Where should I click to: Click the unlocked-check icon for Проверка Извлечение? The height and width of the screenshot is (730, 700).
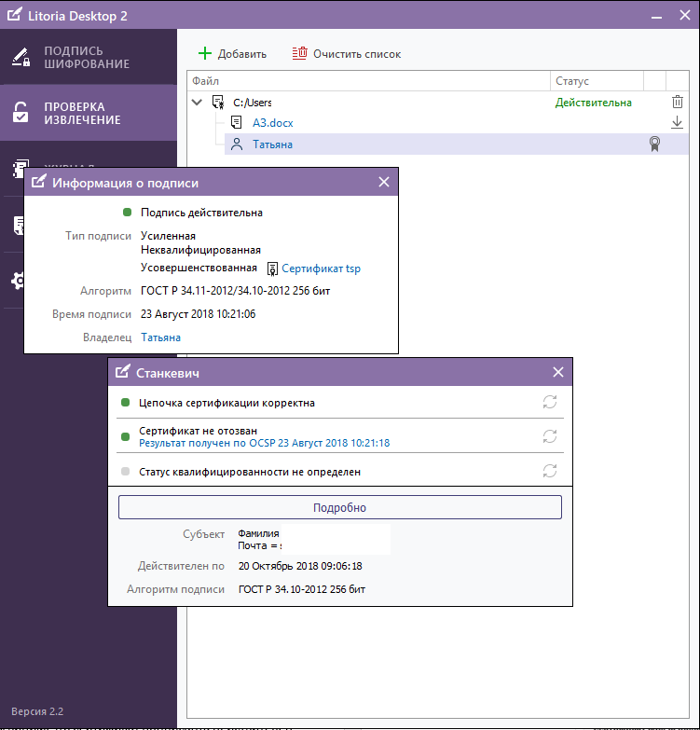coord(21,112)
